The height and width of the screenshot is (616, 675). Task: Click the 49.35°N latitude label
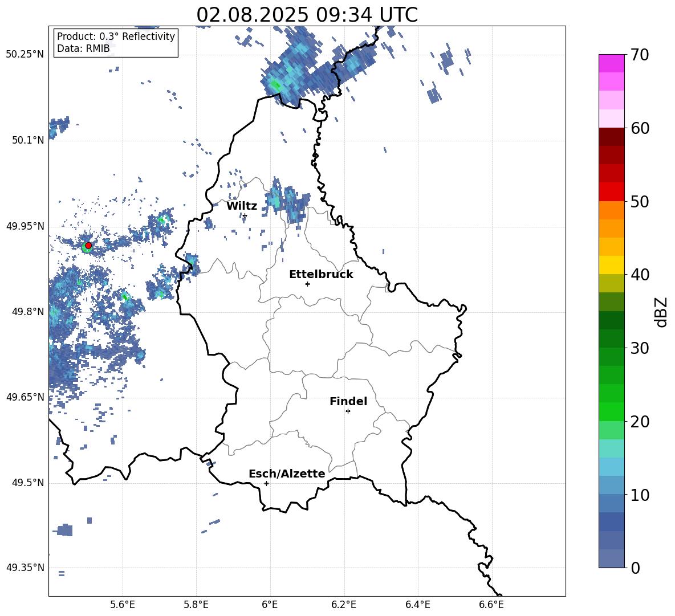click(x=25, y=568)
